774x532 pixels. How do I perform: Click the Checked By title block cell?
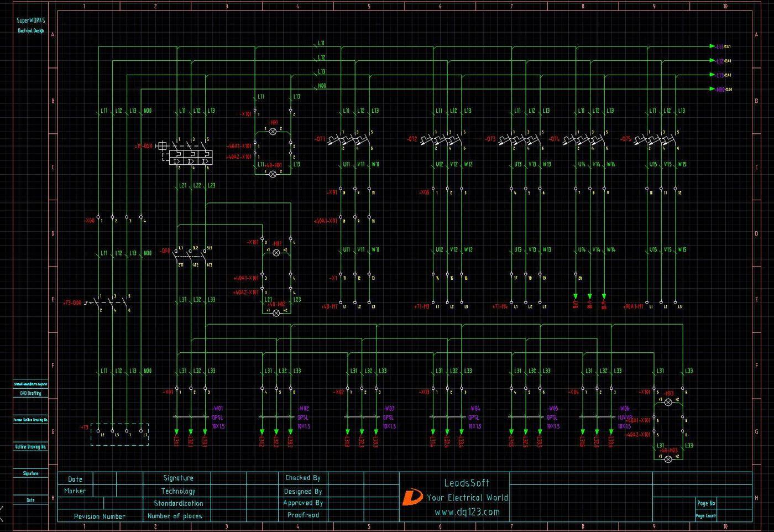tap(303, 478)
